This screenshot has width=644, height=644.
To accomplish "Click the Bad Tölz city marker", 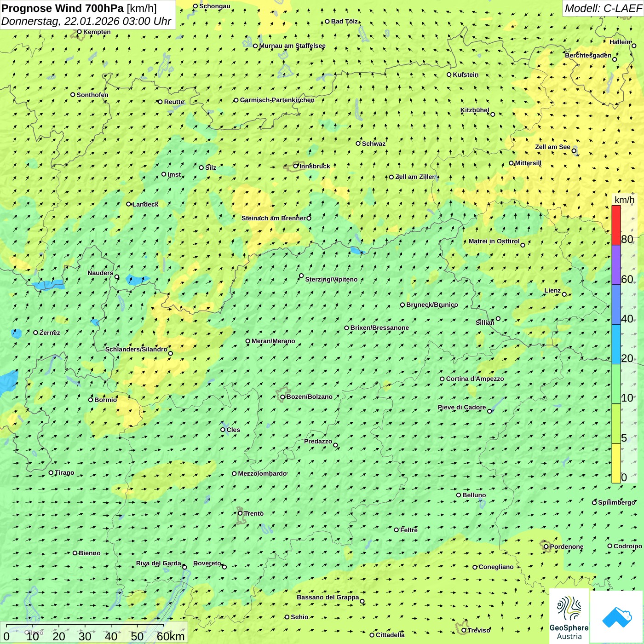I will tap(328, 21).
